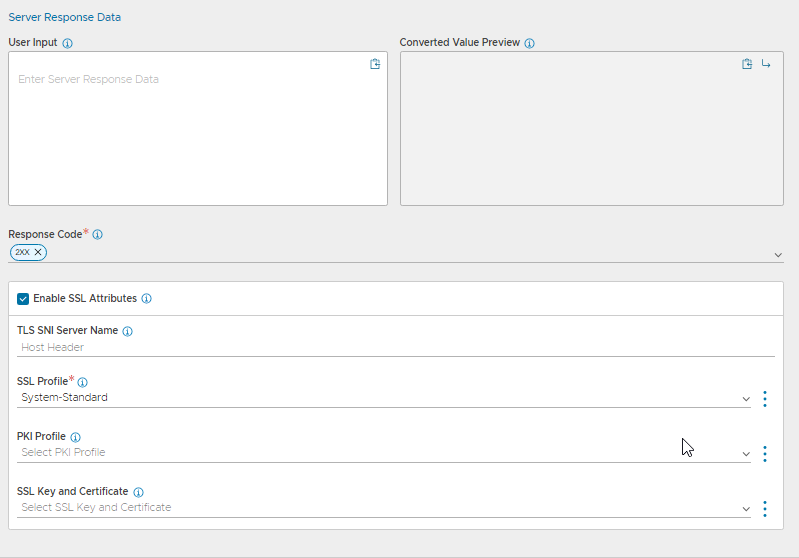Open the Response Code dropdown
Screen dimensions: 799x558
click(778, 255)
